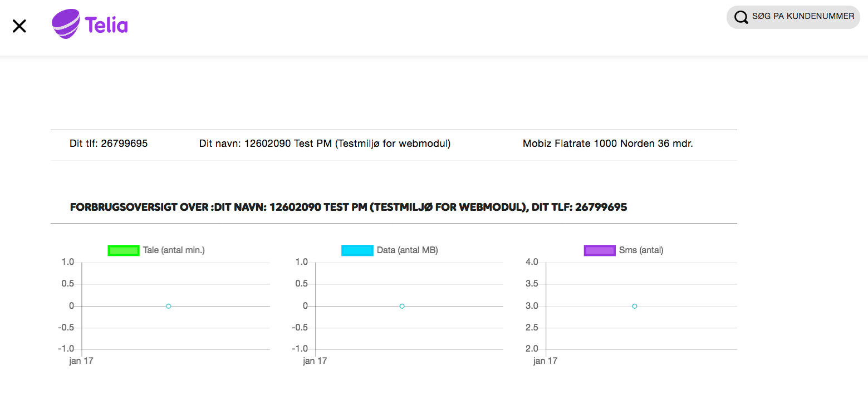Click the search magnifier icon

coord(741,17)
